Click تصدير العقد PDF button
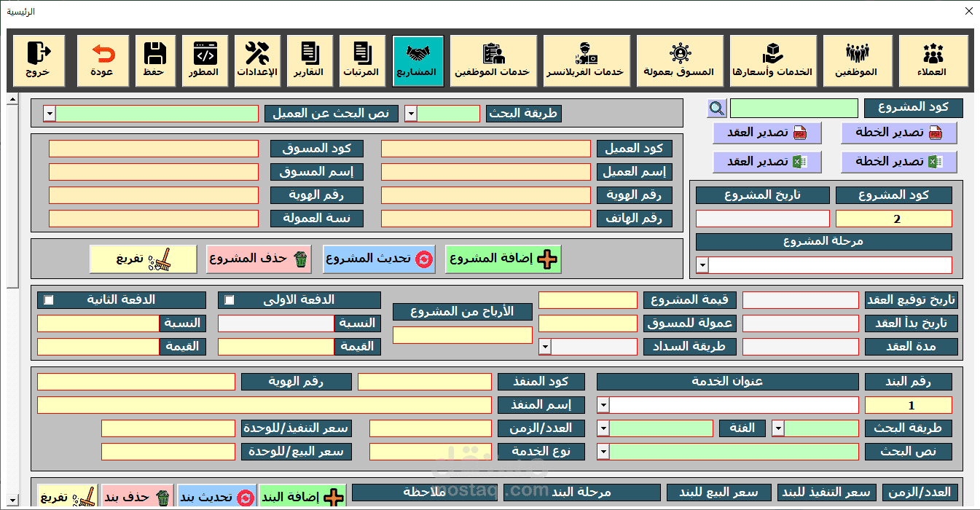The height and width of the screenshot is (510, 980). (x=767, y=133)
